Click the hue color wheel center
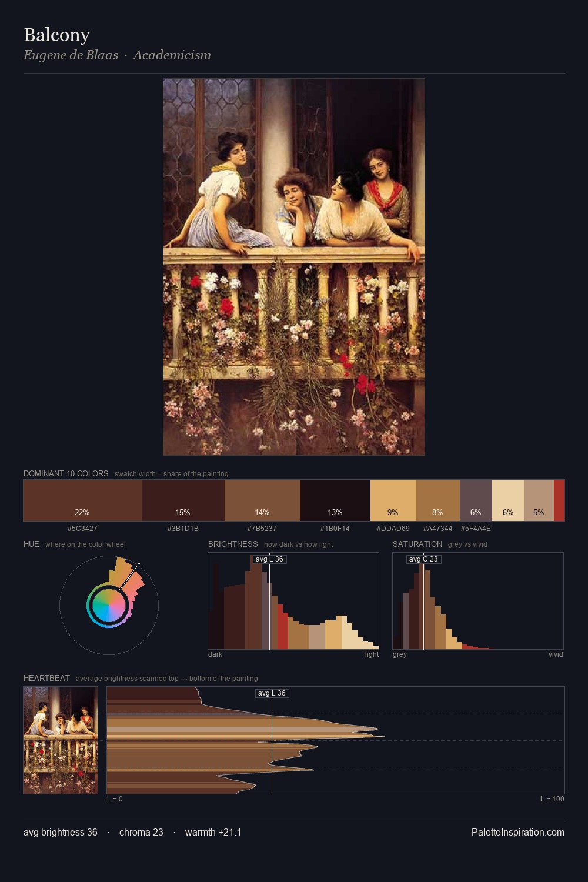This screenshot has height=882, width=588. [109, 604]
